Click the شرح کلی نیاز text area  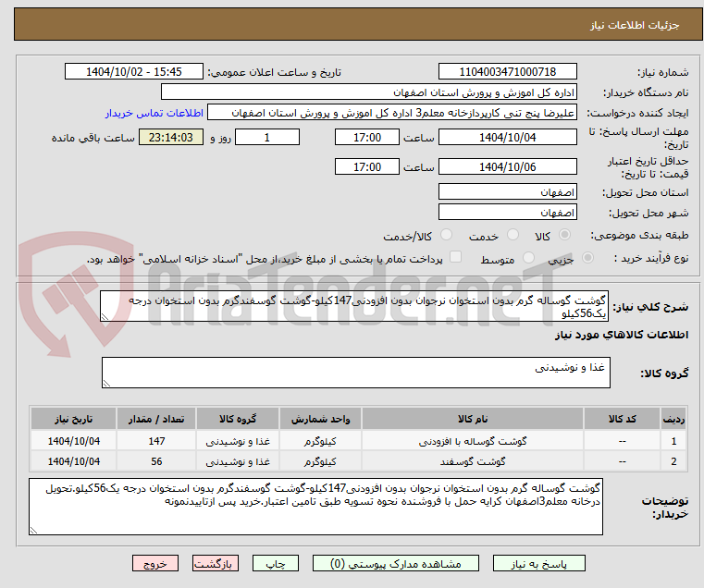click(354, 306)
